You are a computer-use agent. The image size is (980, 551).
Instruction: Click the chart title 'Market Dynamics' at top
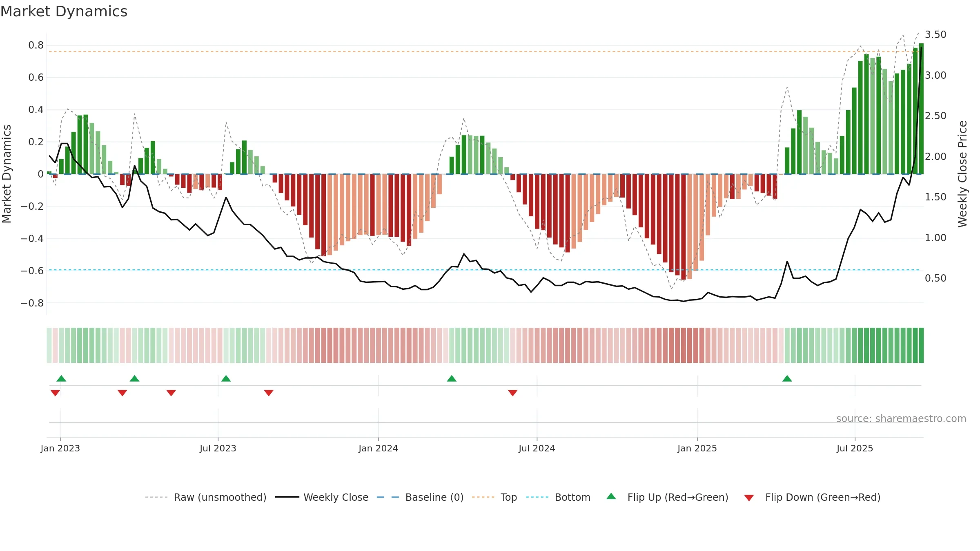click(x=64, y=11)
